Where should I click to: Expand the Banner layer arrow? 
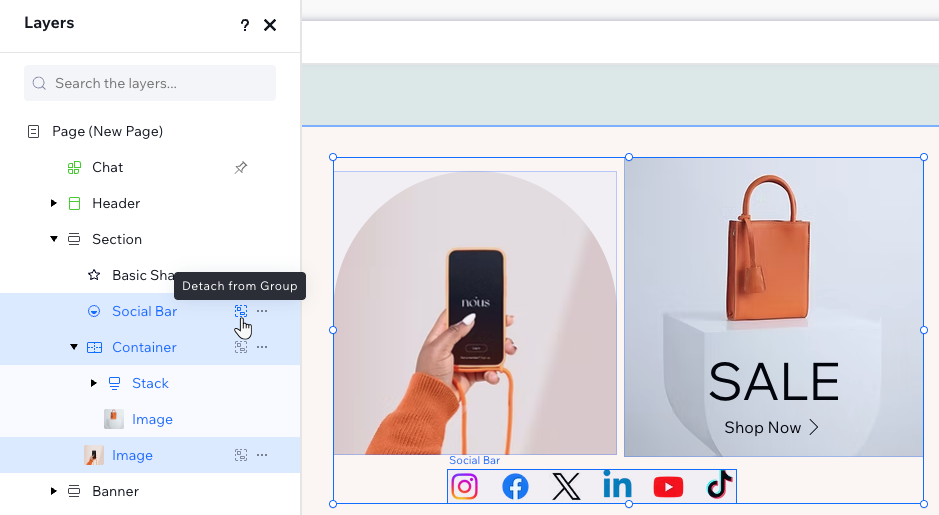point(54,491)
